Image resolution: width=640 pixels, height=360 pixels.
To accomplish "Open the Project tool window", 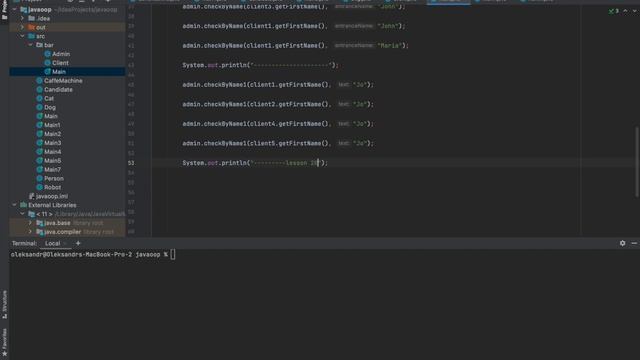I will [4, 10].
